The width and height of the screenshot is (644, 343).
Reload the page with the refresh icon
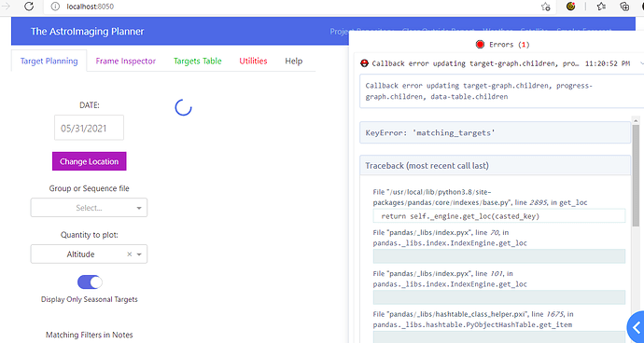pyautogui.click(x=29, y=7)
